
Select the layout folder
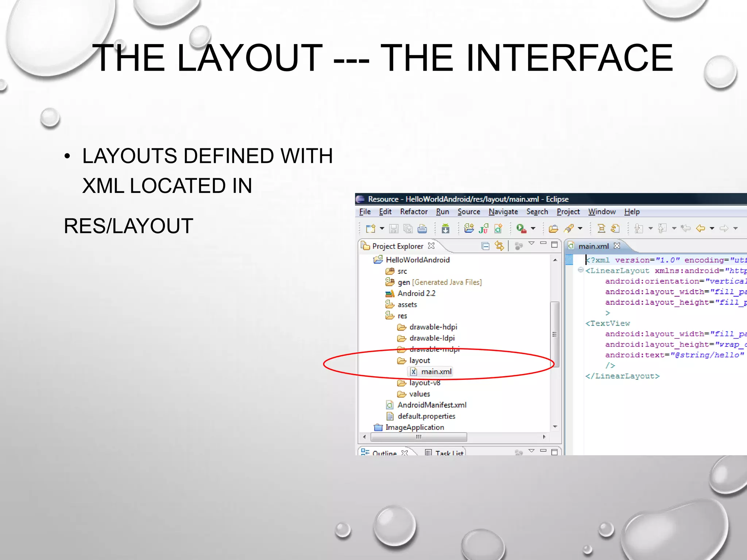[419, 361]
